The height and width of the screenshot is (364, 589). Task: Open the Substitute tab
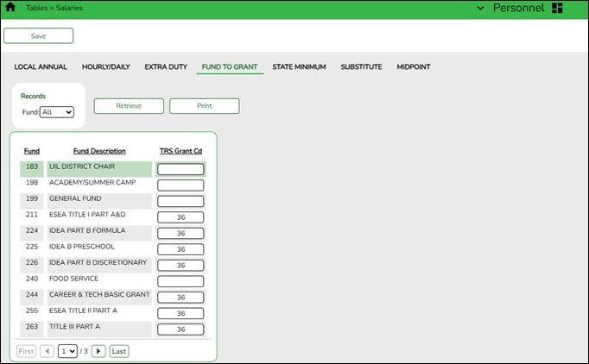pos(361,66)
